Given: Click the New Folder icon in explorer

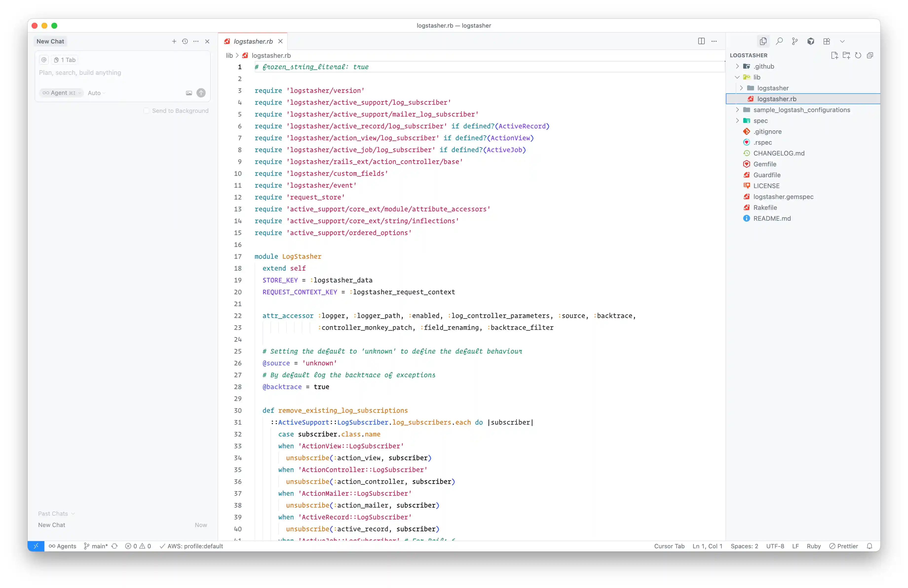Looking at the screenshot, I should tap(846, 55).
